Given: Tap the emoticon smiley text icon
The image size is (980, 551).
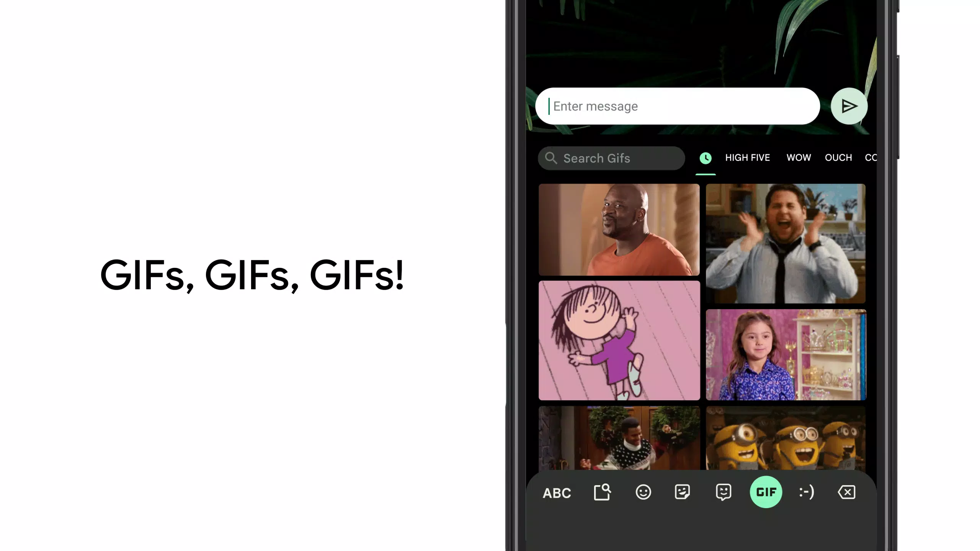Looking at the screenshot, I should click(x=806, y=492).
